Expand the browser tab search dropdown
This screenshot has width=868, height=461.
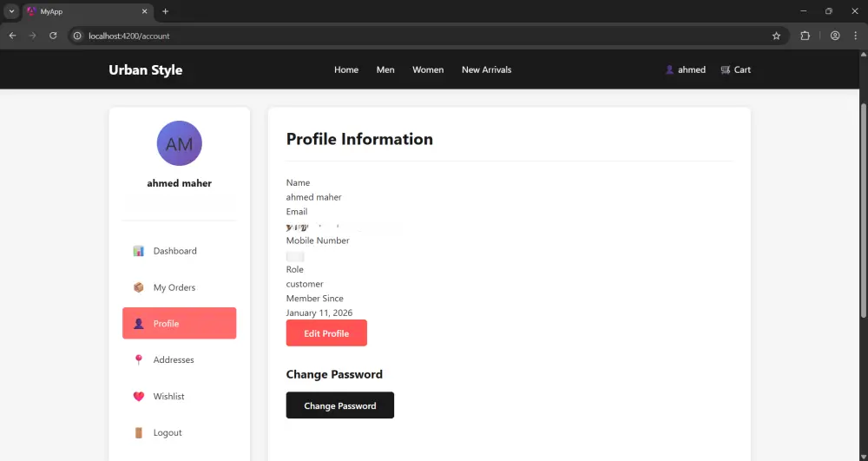[11, 11]
